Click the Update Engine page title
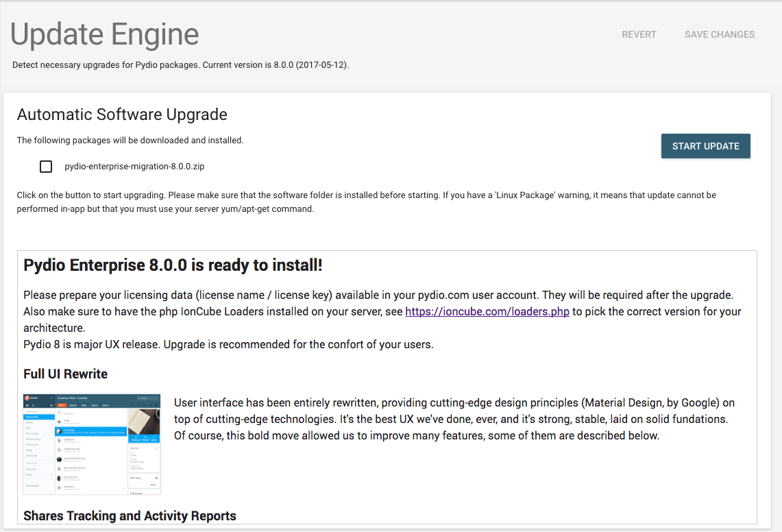 pyautogui.click(x=105, y=34)
